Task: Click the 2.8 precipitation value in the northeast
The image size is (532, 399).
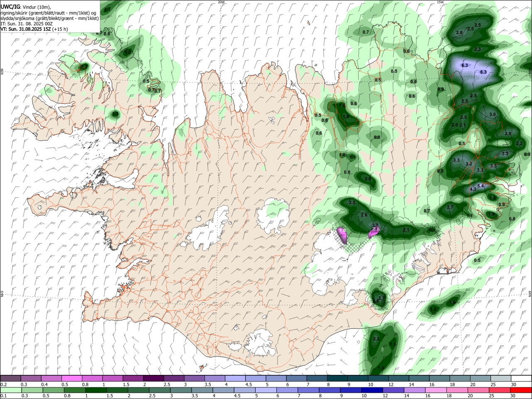Action: (x=459, y=32)
